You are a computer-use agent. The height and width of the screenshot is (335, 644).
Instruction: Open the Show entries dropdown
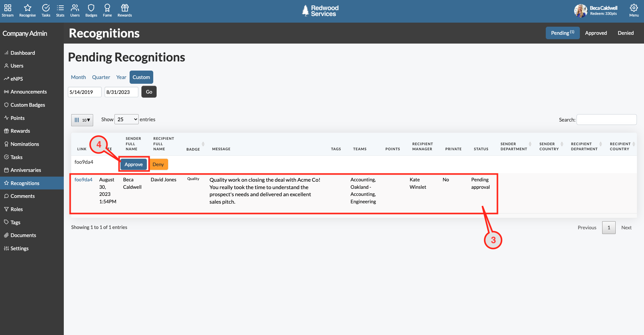tap(126, 119)
